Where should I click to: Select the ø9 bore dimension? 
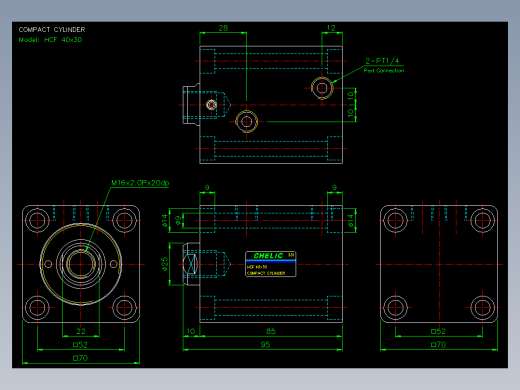point(178,220)
